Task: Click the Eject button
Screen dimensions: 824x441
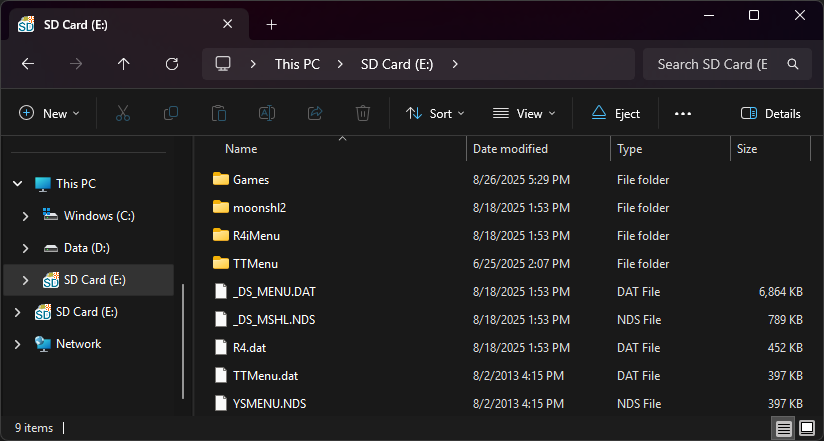Action: [616, 114]
